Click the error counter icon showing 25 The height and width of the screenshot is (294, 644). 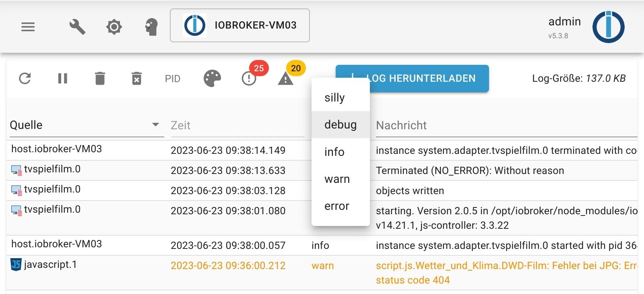click(249, 79)
